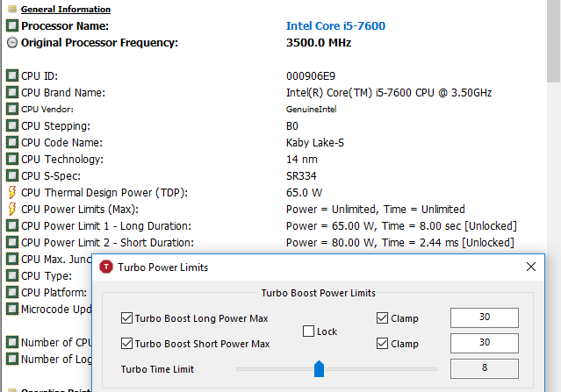Click the chip icon beside CPU Platform
561x392 pixels.
pos(12,292)
